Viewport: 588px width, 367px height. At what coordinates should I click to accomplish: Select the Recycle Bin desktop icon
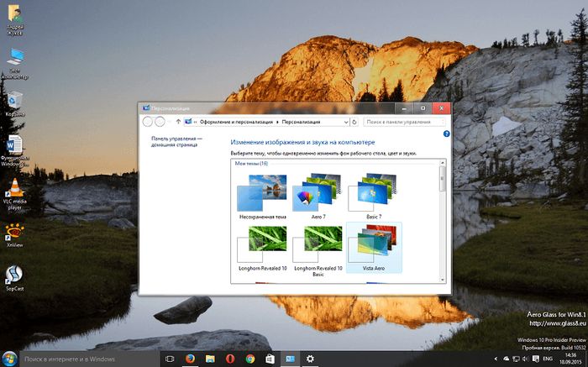tap(14, 101)
